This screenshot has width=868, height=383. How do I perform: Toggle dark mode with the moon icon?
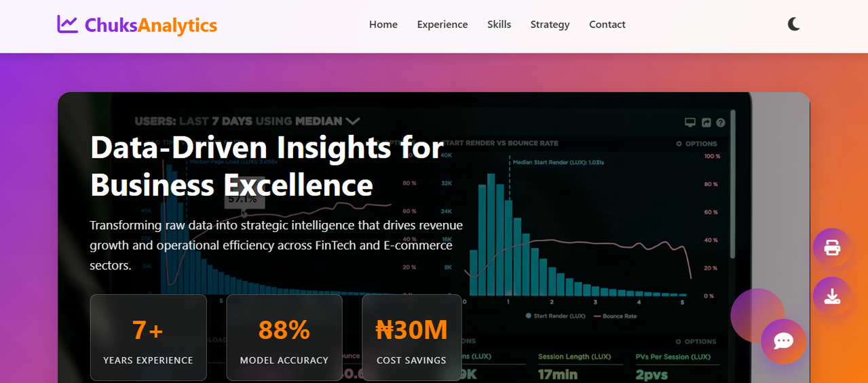[x=794, y=24]
